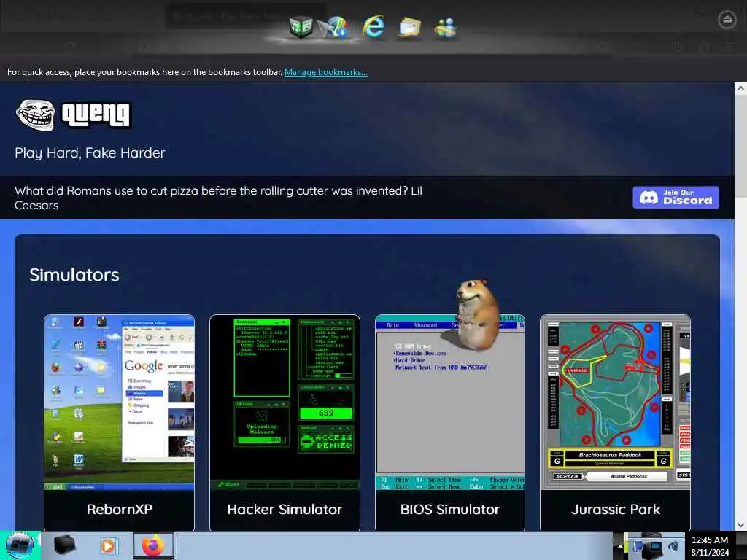Click the BIOS Simulator card title

[x=450, y=509]
